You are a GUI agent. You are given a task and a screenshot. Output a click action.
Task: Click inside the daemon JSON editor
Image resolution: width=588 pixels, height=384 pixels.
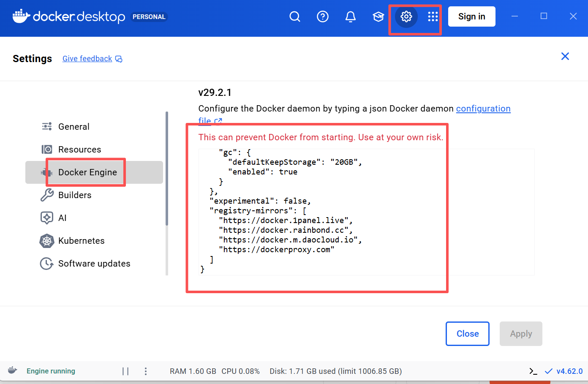[x=338, y=211]
